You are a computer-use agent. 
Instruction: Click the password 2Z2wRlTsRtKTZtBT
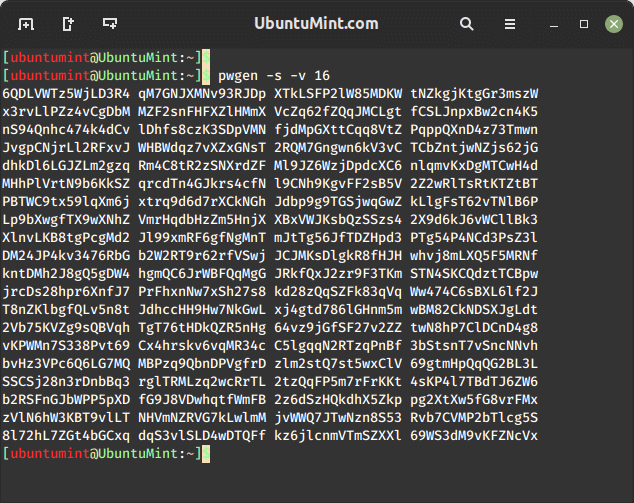click(x=474, y=184)
